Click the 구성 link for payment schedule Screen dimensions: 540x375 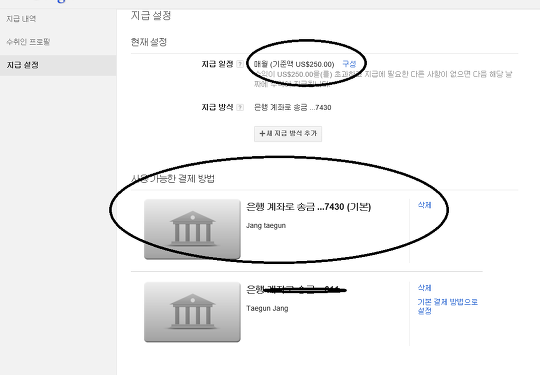click(x=349, y=64)
